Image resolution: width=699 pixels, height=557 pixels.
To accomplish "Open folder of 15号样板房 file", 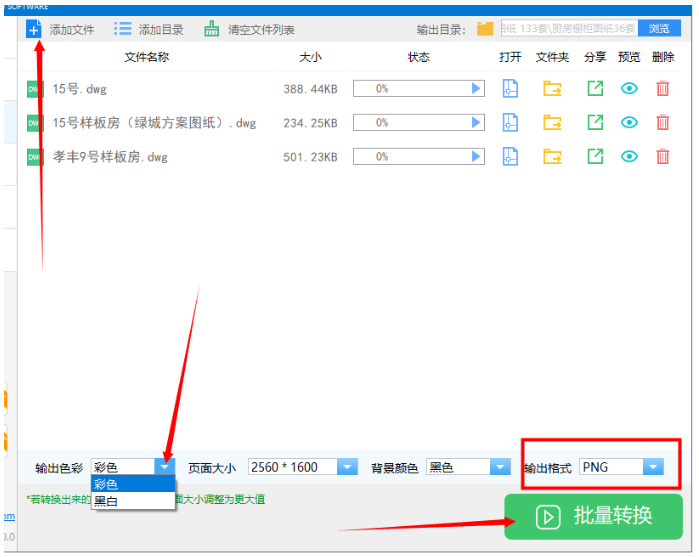I will click(x=552, y=123).
